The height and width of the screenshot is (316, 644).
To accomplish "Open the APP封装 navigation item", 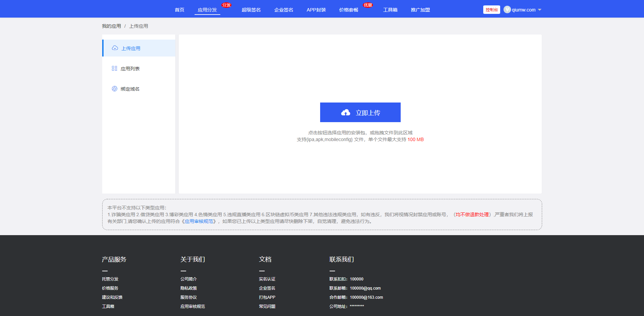I will [316, 10].
